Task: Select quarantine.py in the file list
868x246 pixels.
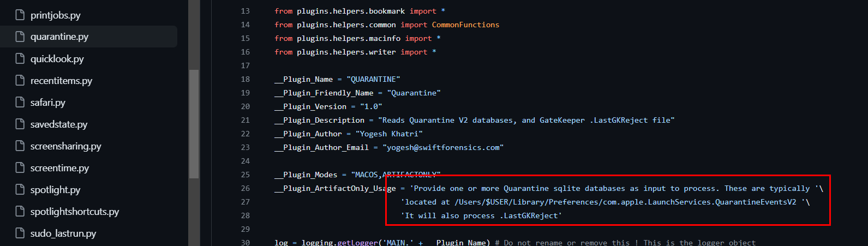Action: coord(59,37)
